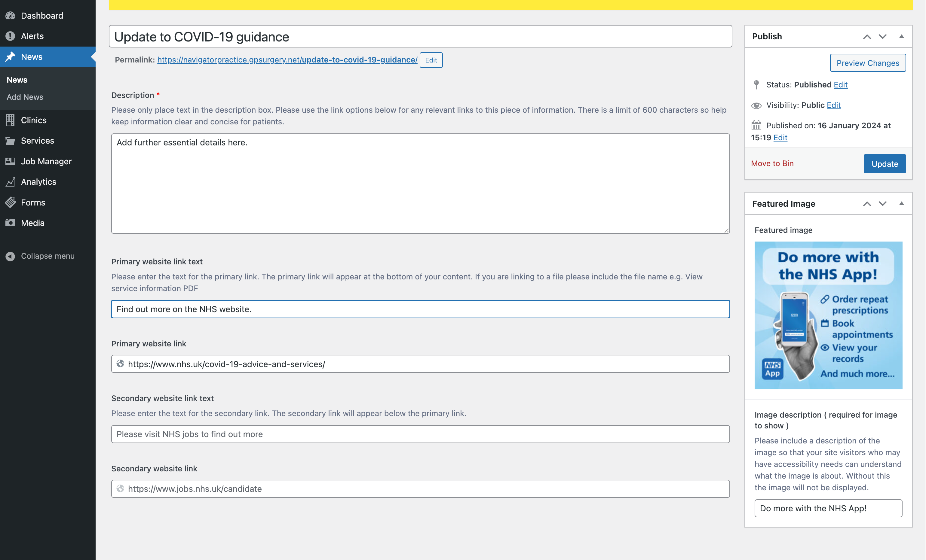Click Move to Bin link
Image resolution: width=926 pixels, height=560 pixels.
pos(772,163)
